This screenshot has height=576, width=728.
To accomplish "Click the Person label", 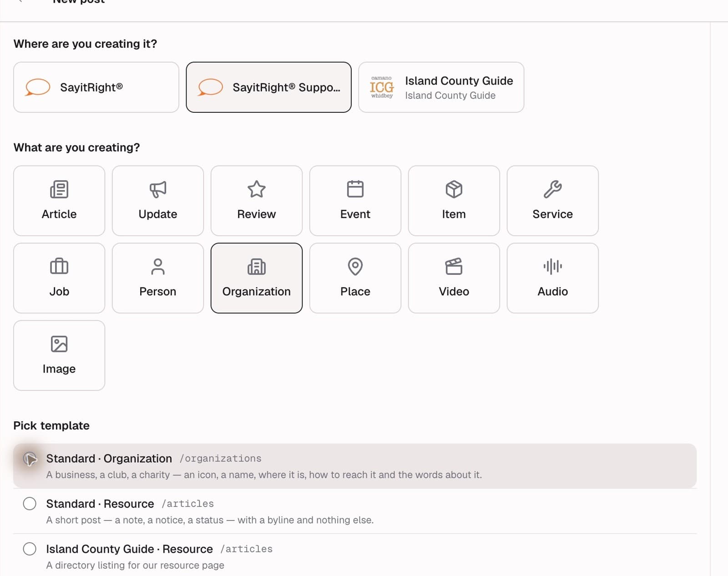I will (158, 291).
